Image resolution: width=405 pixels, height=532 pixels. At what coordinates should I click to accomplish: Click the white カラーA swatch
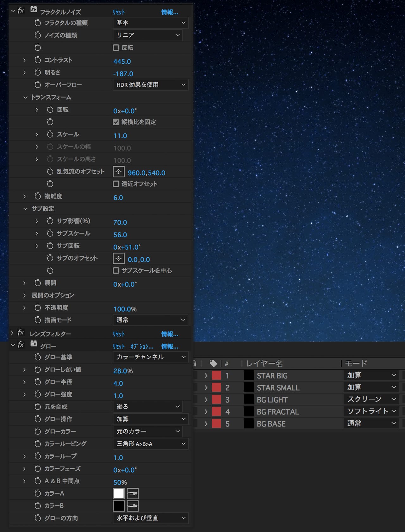tap(119, 494)
